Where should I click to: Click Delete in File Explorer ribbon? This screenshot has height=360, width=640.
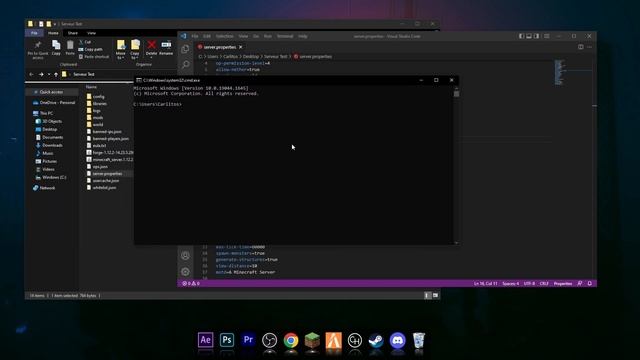tap(151, 48)
